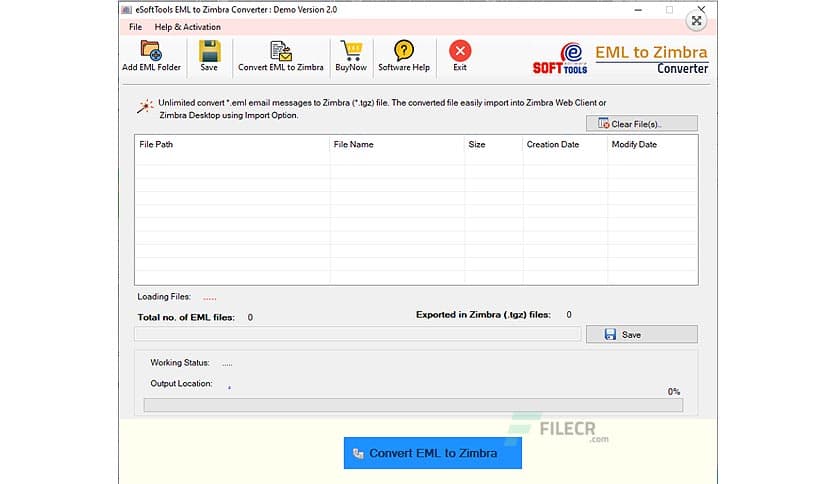The width and height of the screenshot is (836, 484).
Task: Click the 0% progress label
Action: (x=673, y=391)
